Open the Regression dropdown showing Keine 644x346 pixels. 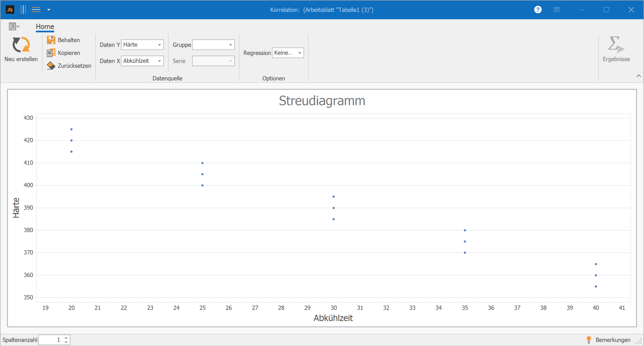(300, 53)
